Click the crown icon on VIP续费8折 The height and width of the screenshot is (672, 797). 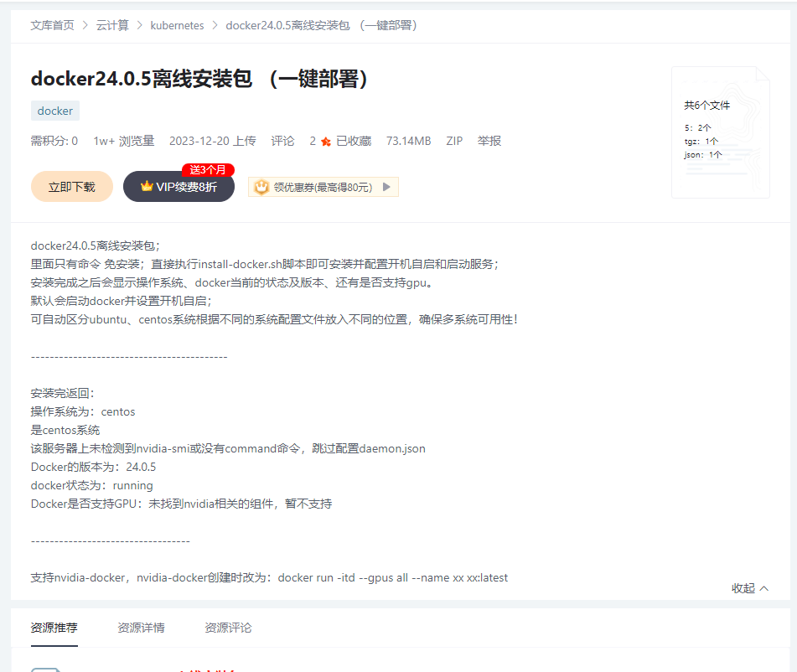coord(147,186)
